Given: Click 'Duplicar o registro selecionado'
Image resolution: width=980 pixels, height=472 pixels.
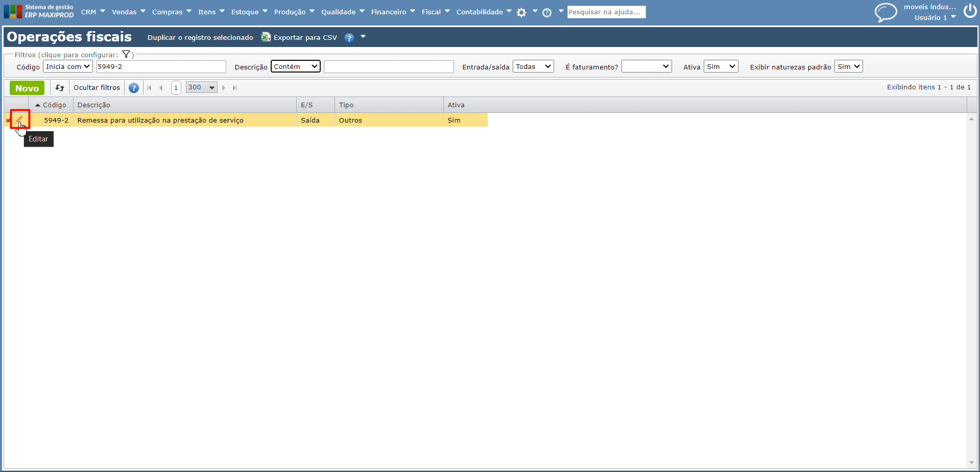Looking at the screenshot, I should tap(200, 38).
